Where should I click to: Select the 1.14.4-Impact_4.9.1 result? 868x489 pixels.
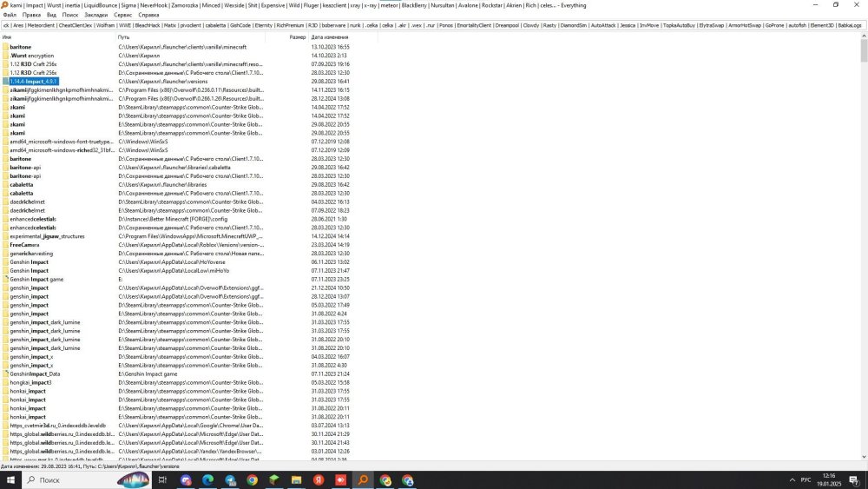coord(34,82)
